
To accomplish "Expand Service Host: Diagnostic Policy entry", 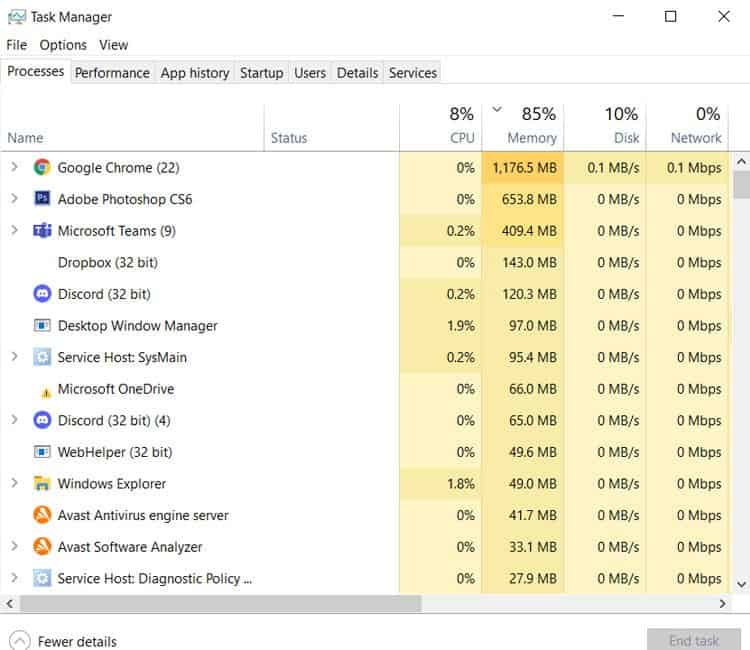I will (14, 578).
